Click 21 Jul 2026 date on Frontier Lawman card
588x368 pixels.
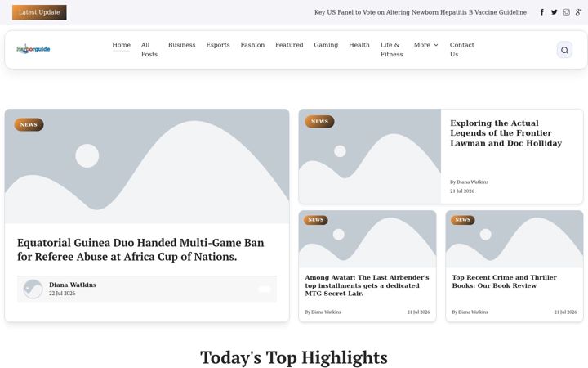462,191
